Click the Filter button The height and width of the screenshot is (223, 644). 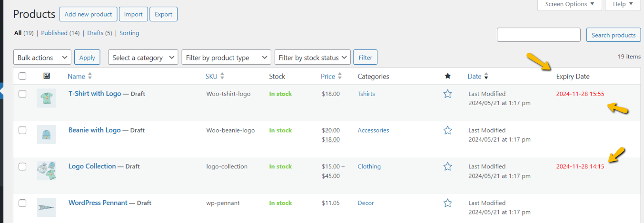(x=366, y=58)
